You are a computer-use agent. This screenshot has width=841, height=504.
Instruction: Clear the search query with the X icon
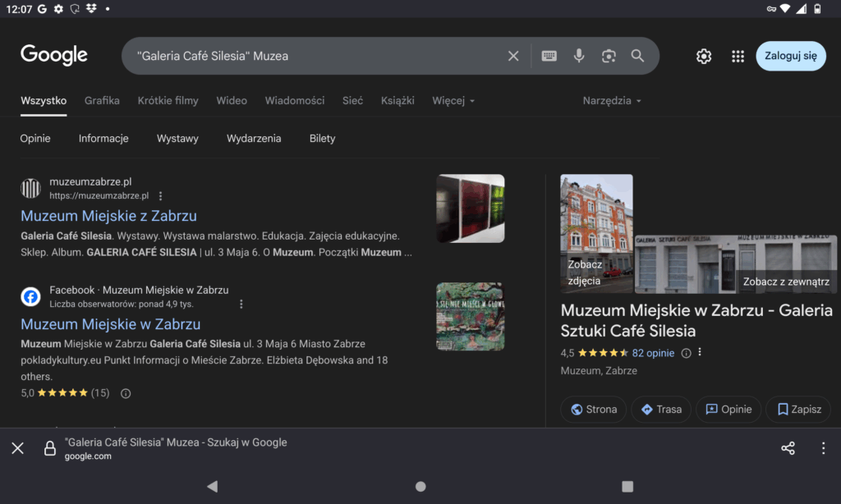[513, 56]
